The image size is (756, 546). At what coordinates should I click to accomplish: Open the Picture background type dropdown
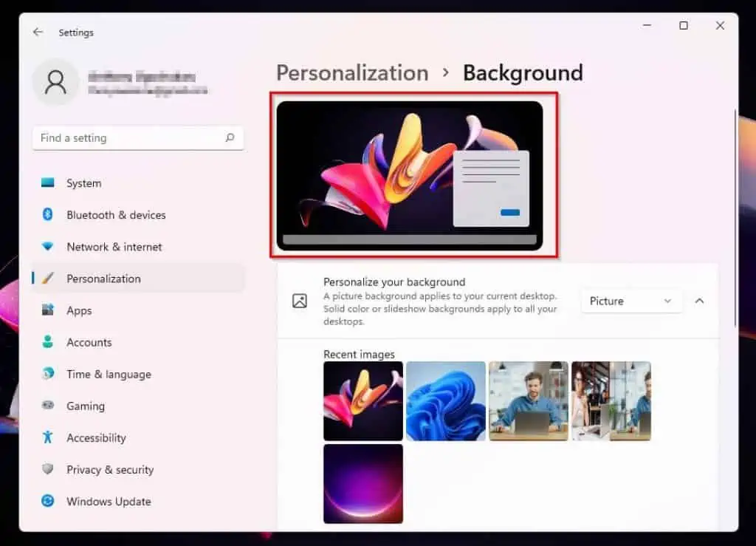(x=631, y=301)
